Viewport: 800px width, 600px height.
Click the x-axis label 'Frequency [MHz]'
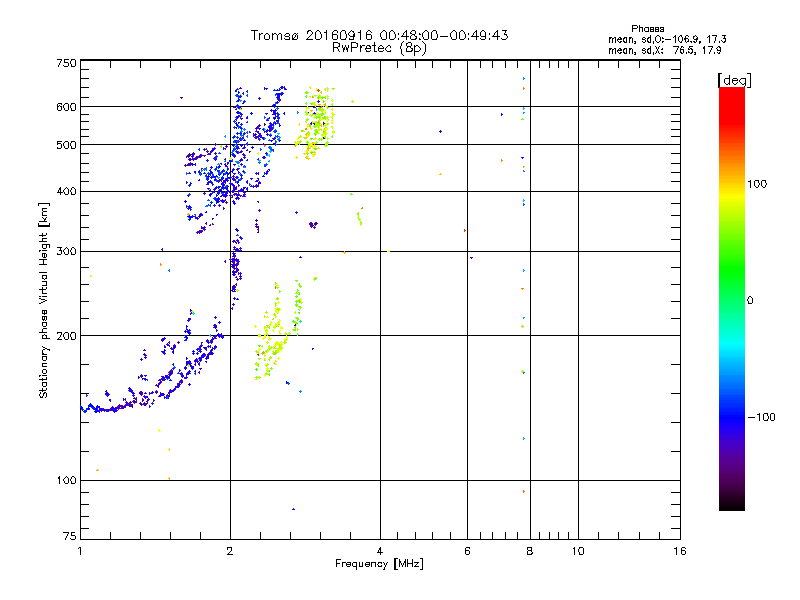point(379,564)
